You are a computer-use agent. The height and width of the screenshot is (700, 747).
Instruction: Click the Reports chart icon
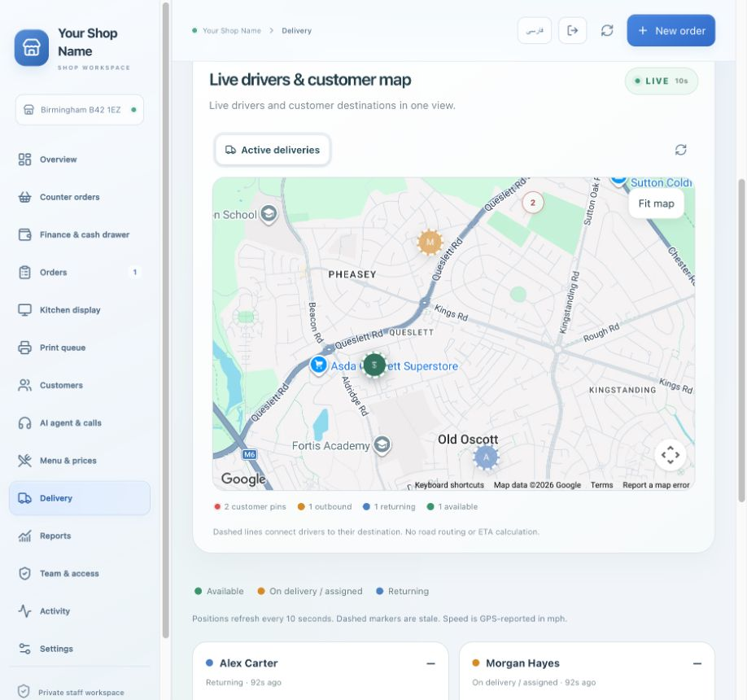click(24, 536)
